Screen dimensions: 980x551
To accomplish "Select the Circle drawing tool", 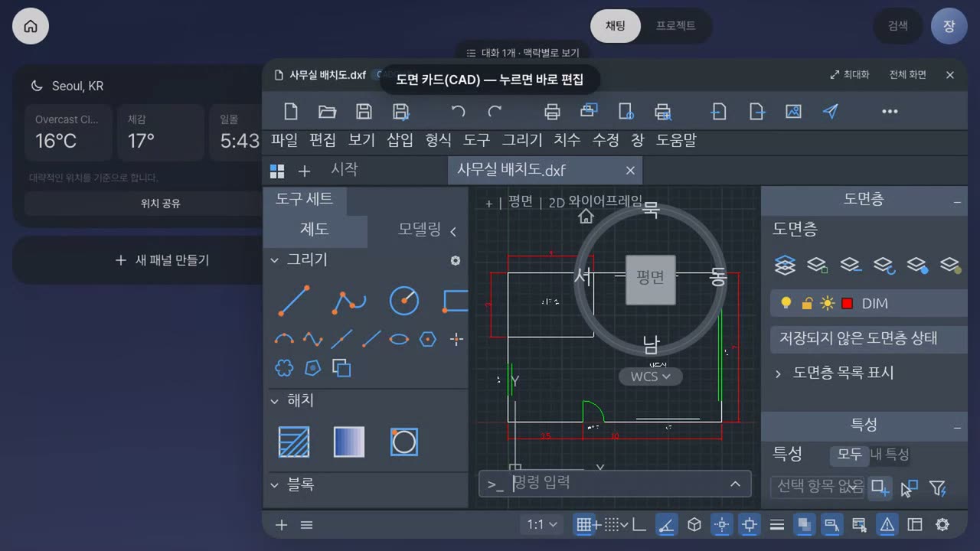I will point(404,301).
